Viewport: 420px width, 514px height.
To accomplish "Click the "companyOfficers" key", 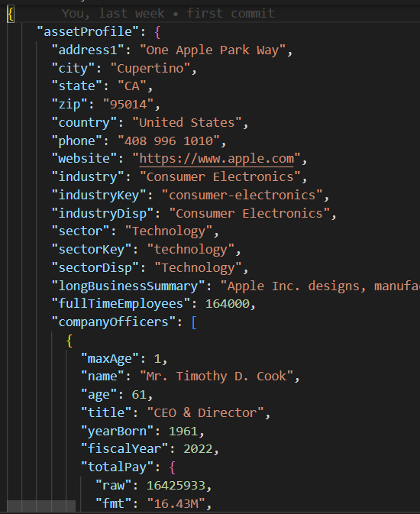I will click(114, 322).
